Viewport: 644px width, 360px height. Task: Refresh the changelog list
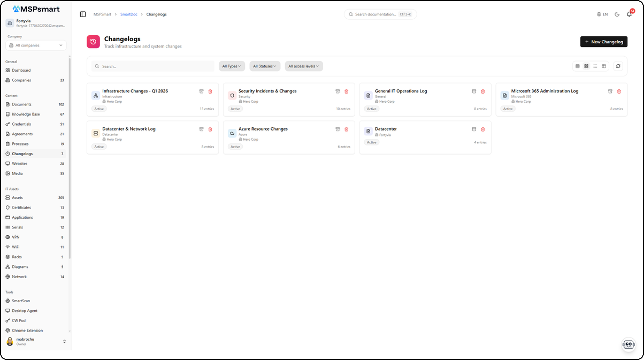pyautogui.click(x=618, y=66)
